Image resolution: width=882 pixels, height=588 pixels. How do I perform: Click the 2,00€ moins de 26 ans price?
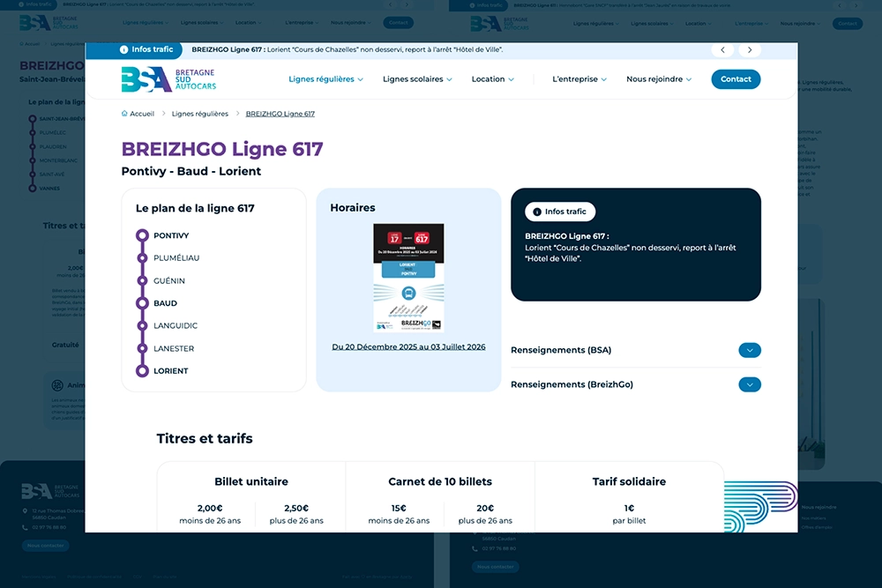pyautogui.click(x=210, y=514)
